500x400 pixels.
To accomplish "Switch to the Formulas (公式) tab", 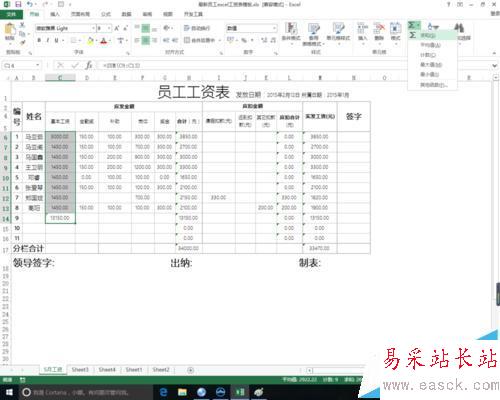I will click(106, 14).
